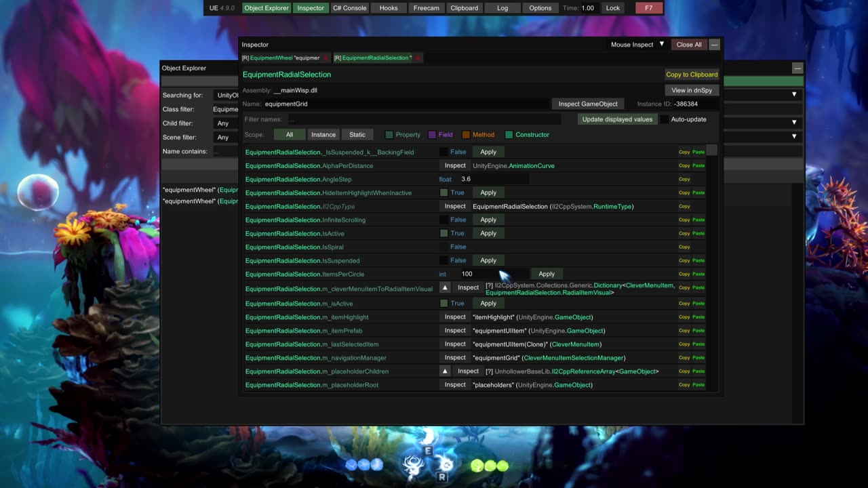Lock the time scale
868x488 pixels.
(613, 8)
